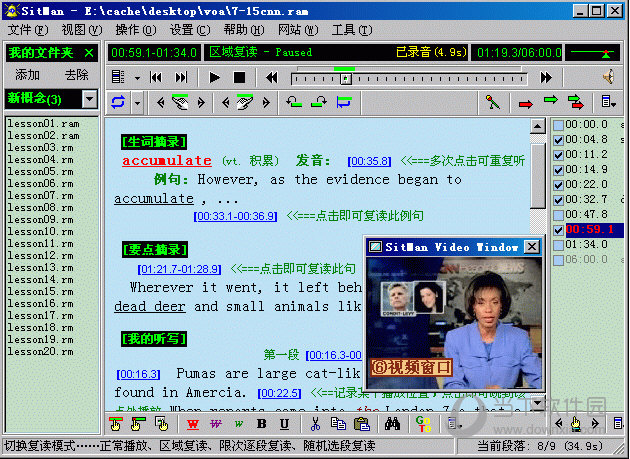Viewport: 630px width, 459px height.
Task: Paste with the clipboard icon
Action: tap(362, 424)
